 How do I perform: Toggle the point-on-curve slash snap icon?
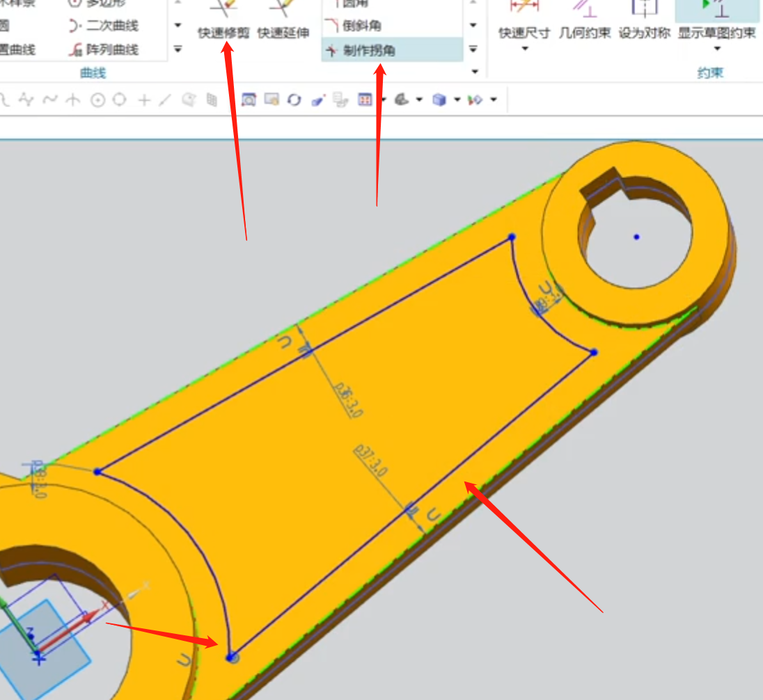click(x=165, y=100)
